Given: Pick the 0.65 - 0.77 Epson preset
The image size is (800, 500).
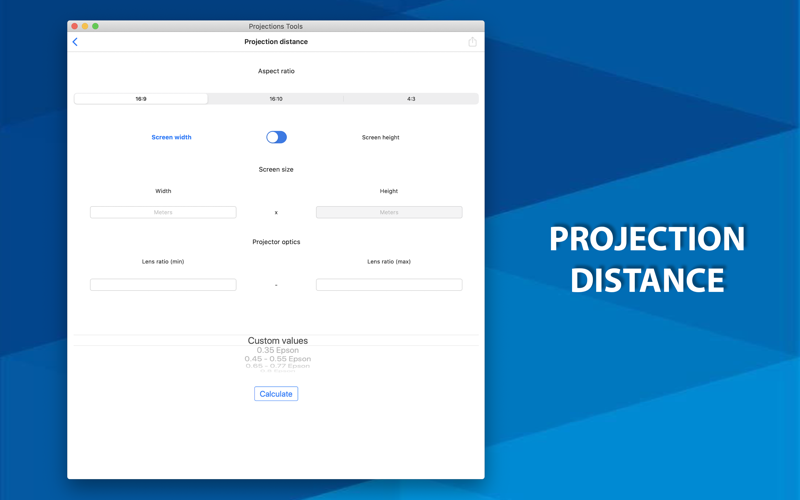Looking at the screenshot, I should point(278,366).
